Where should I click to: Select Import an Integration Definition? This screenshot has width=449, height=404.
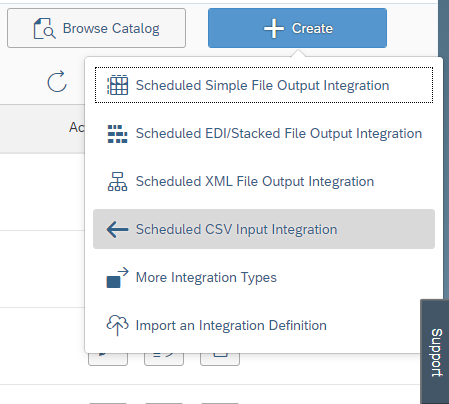264,325
